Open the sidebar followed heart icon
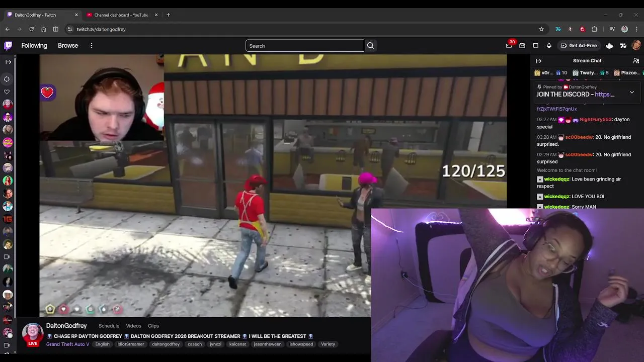Image resolution: width=644 pixels, height=362 pixels. pos(7,92)
